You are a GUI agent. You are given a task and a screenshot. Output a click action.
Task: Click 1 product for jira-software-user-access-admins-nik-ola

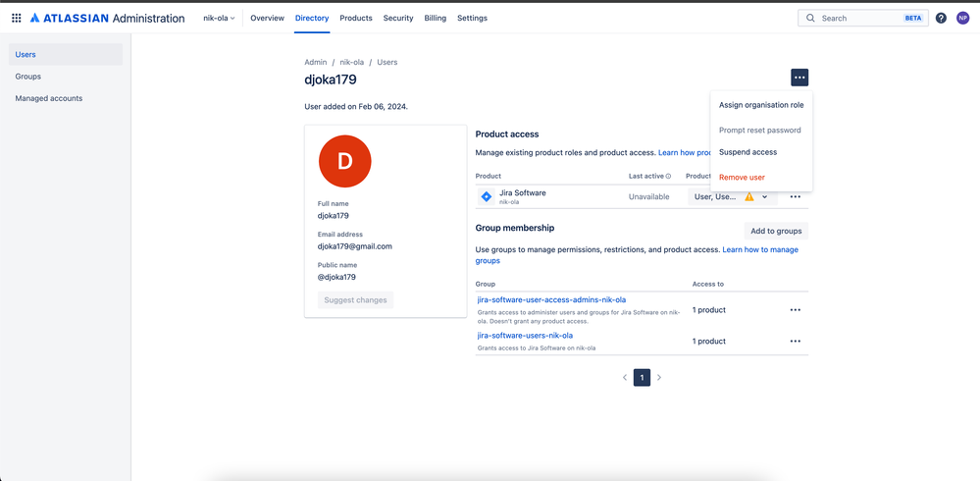point(708,309)
